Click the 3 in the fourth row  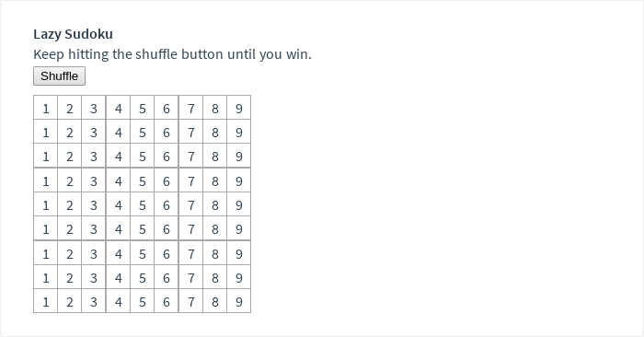click(94, 180)
